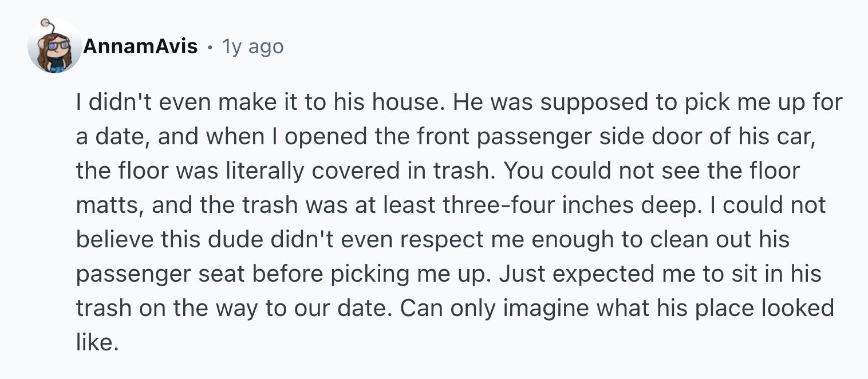Click the word "believe" starting the fifth line
868x379 pixels.
[111, 240]
